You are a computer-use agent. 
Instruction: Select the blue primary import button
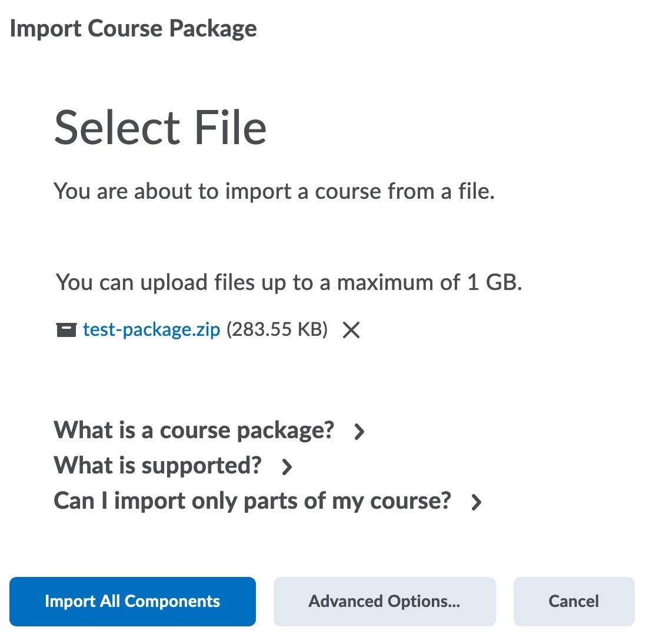[x=132, y=601]
